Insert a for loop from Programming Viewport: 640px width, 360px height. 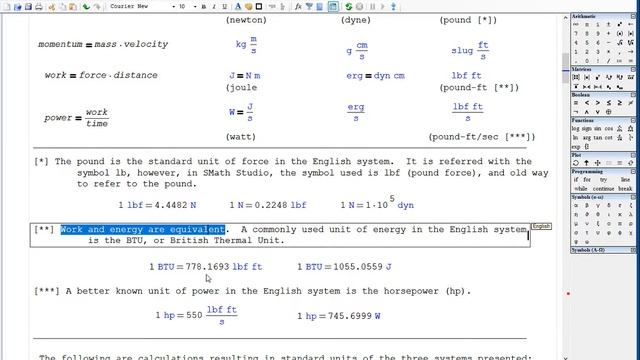pos(587,180)
